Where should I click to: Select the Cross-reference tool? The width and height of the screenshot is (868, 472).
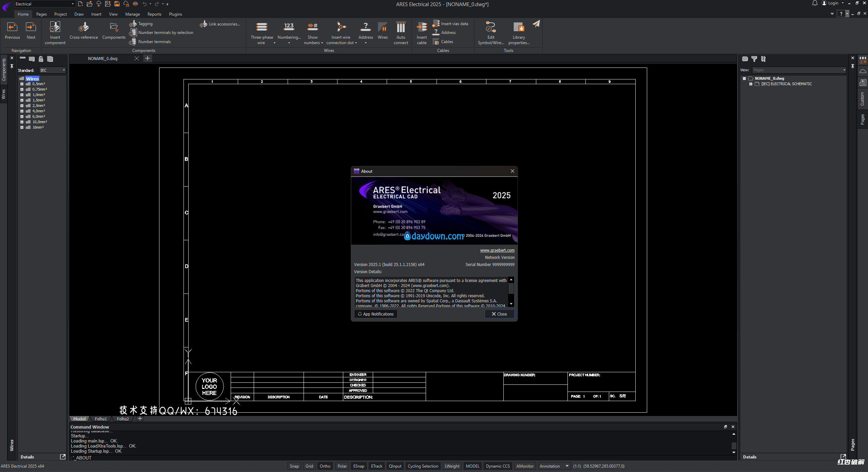pyautogui.click(x=83, y=31)
